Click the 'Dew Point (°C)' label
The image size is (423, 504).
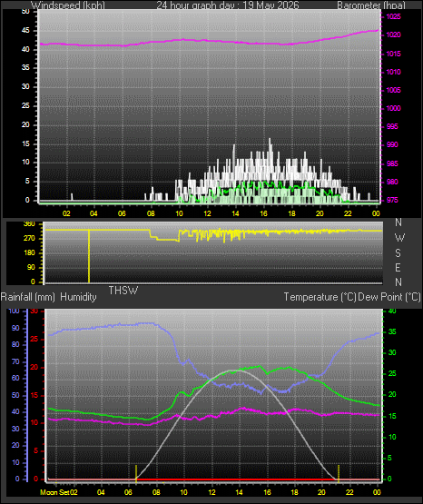[389, 297]
